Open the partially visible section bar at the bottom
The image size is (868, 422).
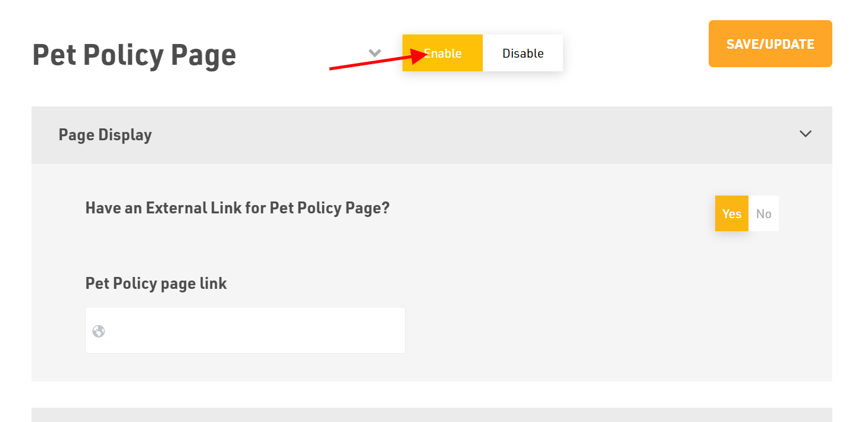[x=432, y=415]
